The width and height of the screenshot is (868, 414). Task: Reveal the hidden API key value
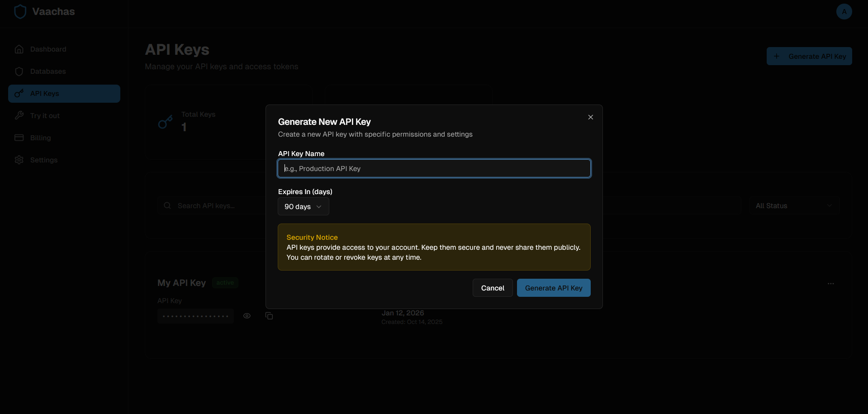247,316
